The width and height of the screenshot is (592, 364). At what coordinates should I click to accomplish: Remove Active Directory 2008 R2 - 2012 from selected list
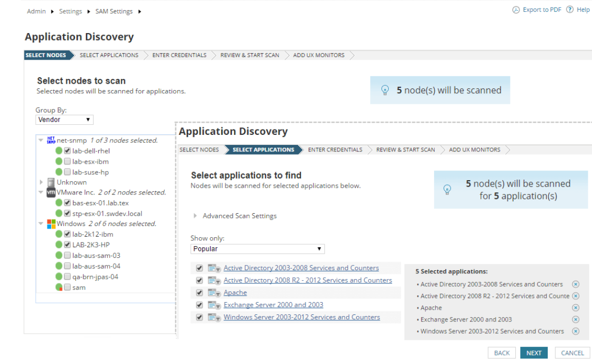(x=575, y=296)
